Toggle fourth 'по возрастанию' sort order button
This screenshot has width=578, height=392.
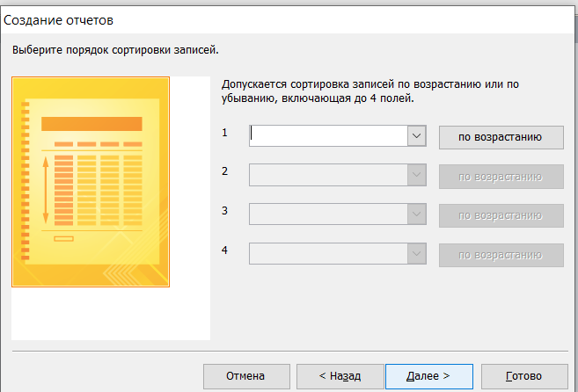501,255
